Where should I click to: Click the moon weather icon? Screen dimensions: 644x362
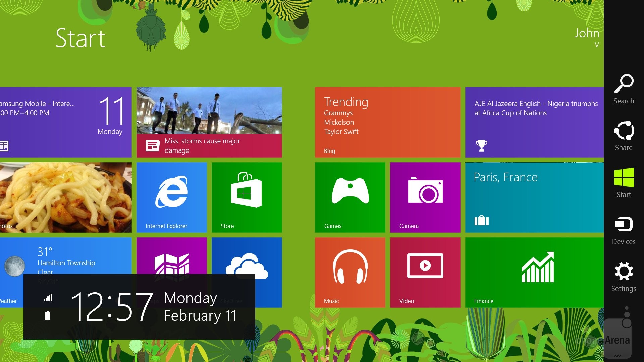(x=14, y=266)
